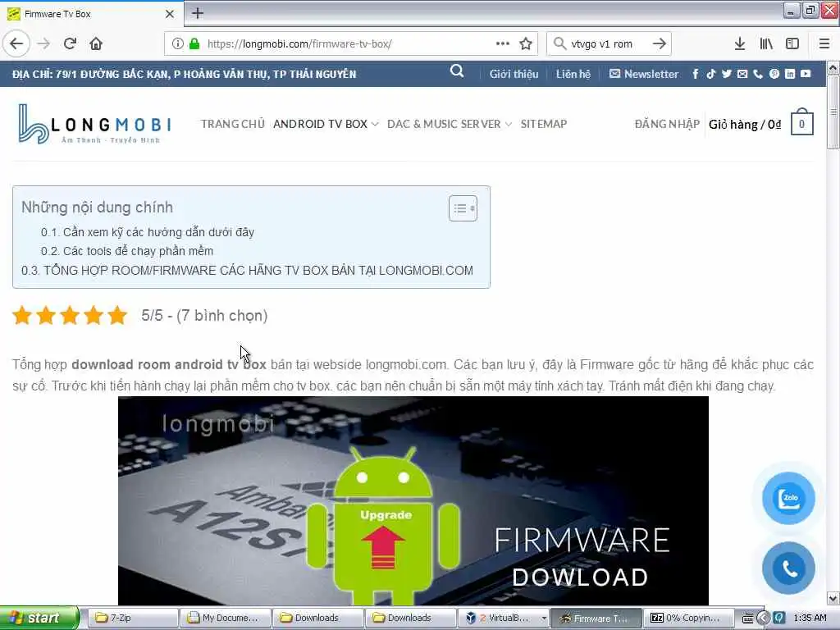Open the Firmware Download banner image
The width and height of the screenshot is (840, 630).
[x=413, y=501]
